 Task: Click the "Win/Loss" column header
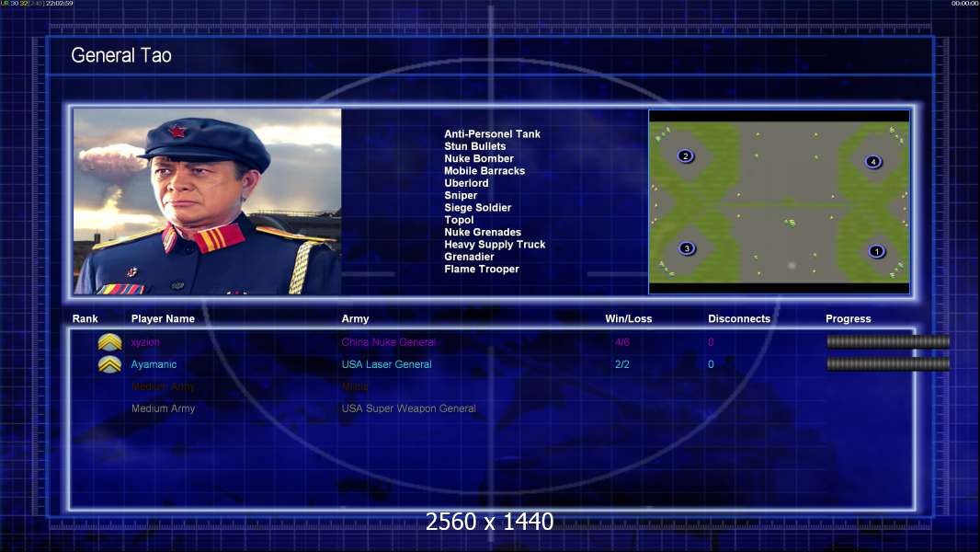pos(628,319)
